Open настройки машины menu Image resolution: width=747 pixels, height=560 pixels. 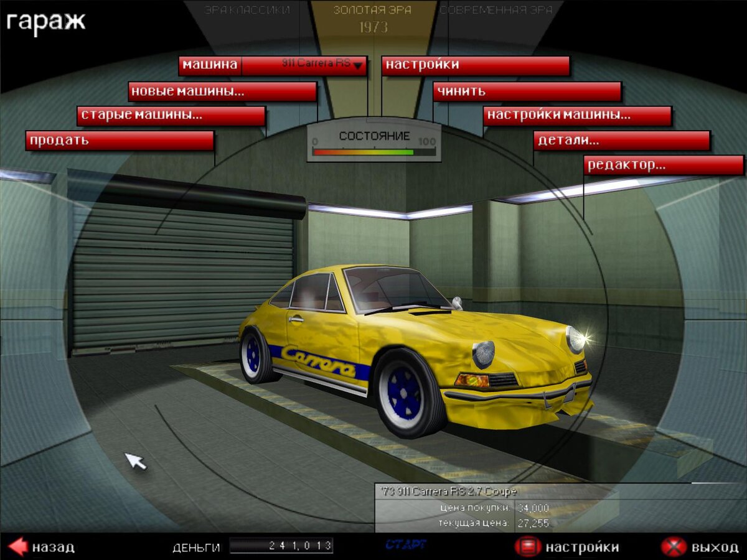click(577, 116)
